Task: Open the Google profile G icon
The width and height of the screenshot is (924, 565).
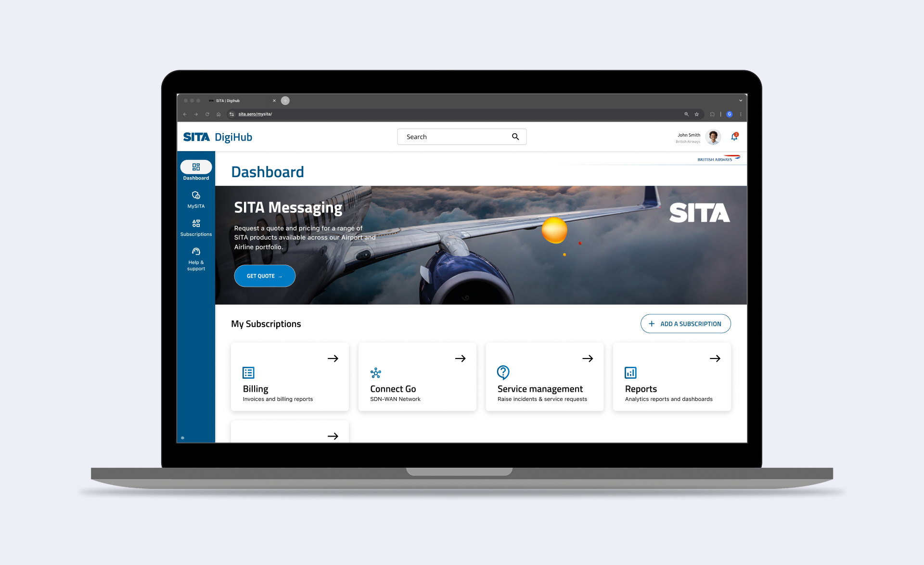Action: tap(730, 114)
